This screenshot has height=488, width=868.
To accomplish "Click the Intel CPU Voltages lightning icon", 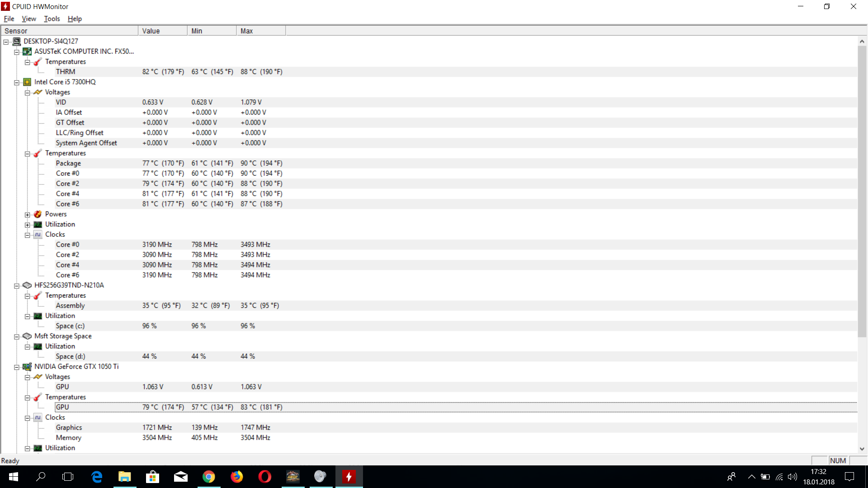I will click(38, 92).
